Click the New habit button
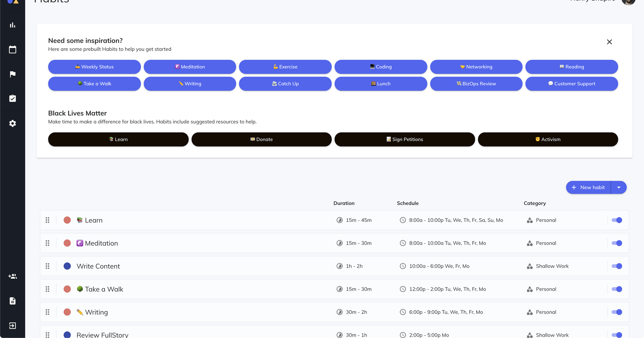 (588, 188)
